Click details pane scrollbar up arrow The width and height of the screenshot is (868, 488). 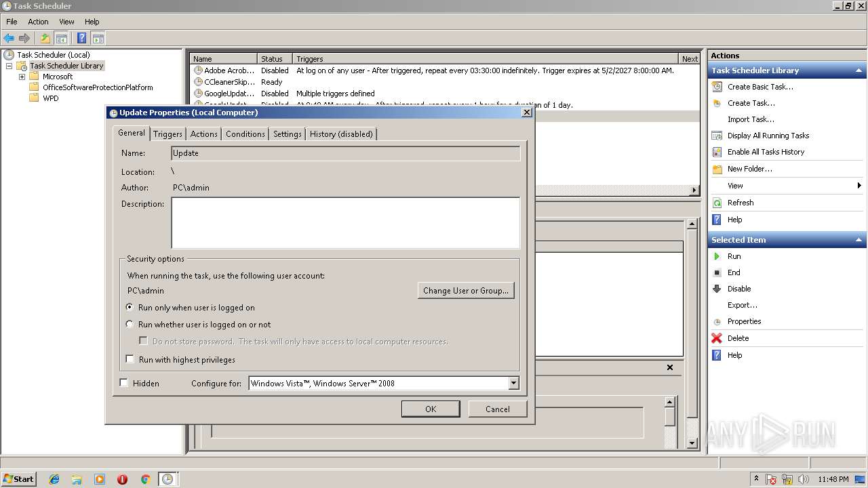pyautogui.click(x=692, y=224)
